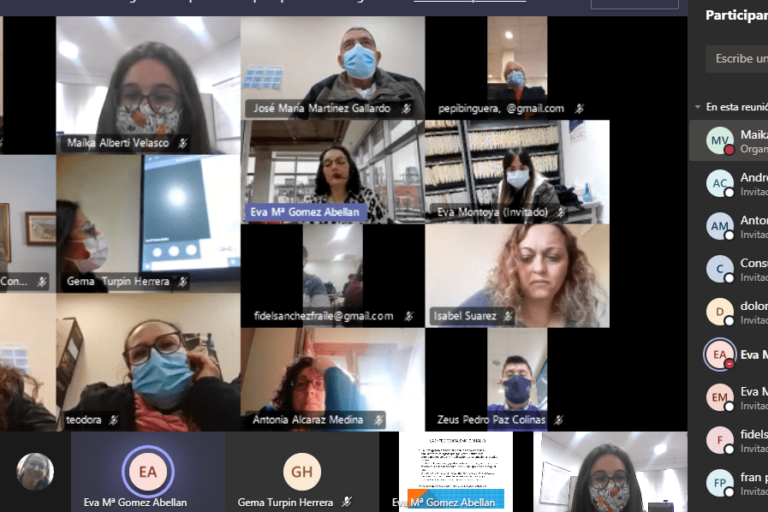
Task: Click the muted mic icon for Maika Alberti Velasco
Action: [x=182, y=144]
